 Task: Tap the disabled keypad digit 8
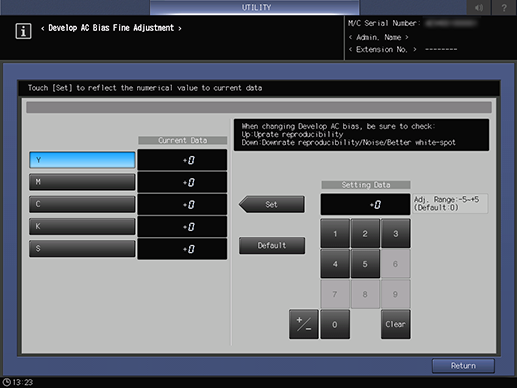tap(365, 294)
